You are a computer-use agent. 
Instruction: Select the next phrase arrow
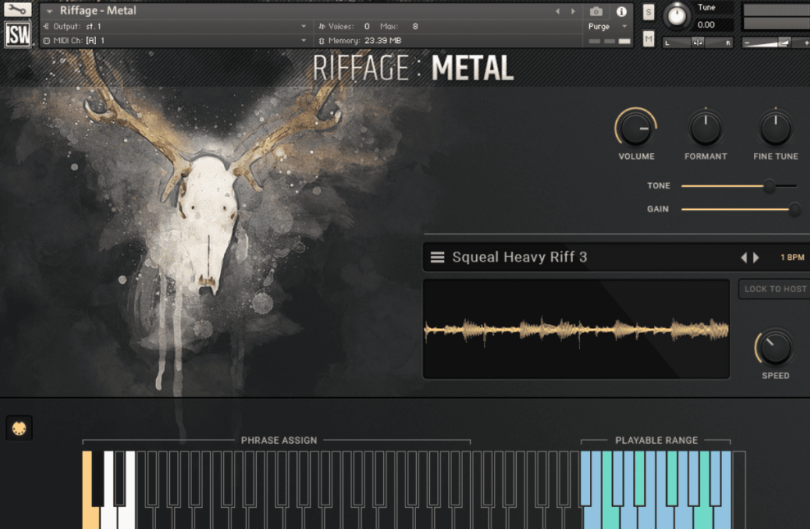click(x=756, y=257)
